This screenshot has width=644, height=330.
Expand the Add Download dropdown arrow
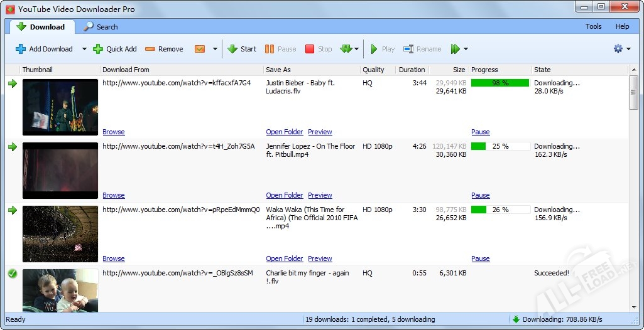tap(84, 49)
